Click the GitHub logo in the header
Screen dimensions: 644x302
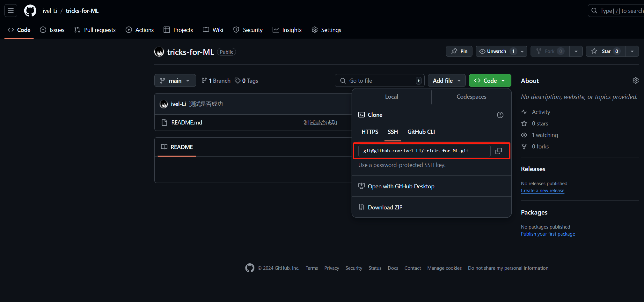[x=30, y=11]
